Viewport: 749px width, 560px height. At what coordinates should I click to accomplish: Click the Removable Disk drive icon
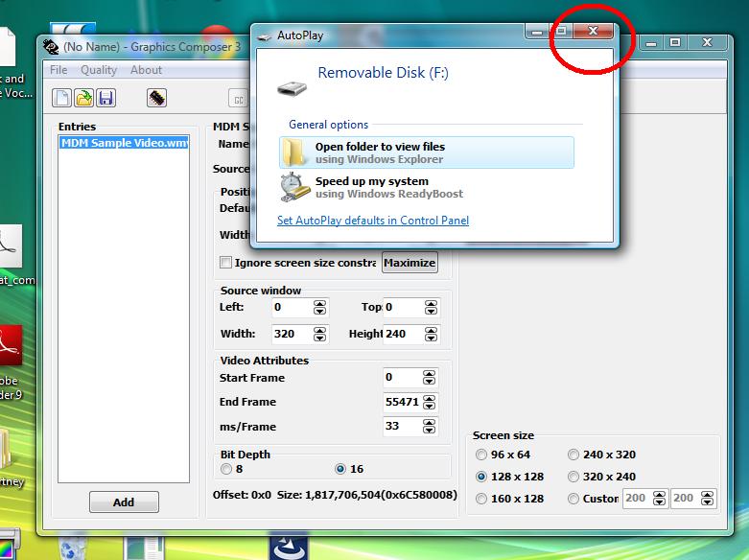click(x=292, y=88)
